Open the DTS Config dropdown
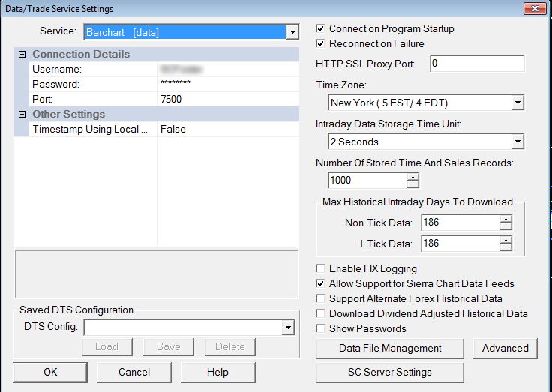Screen dimensions: 552x392 (x=288, y=328)
